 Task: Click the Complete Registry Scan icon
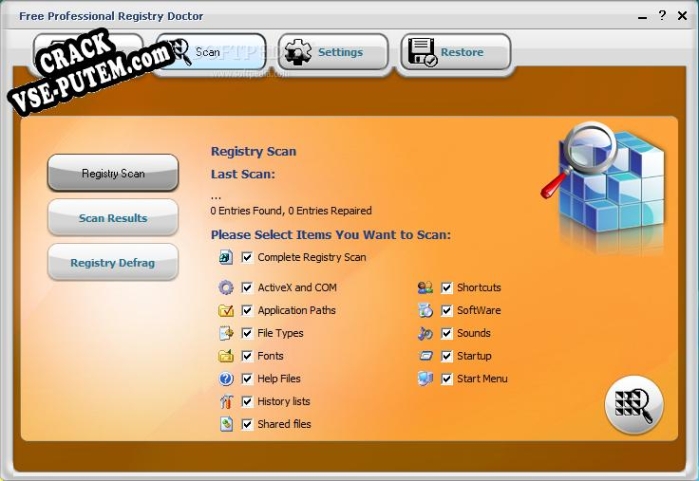click(226, 257)
